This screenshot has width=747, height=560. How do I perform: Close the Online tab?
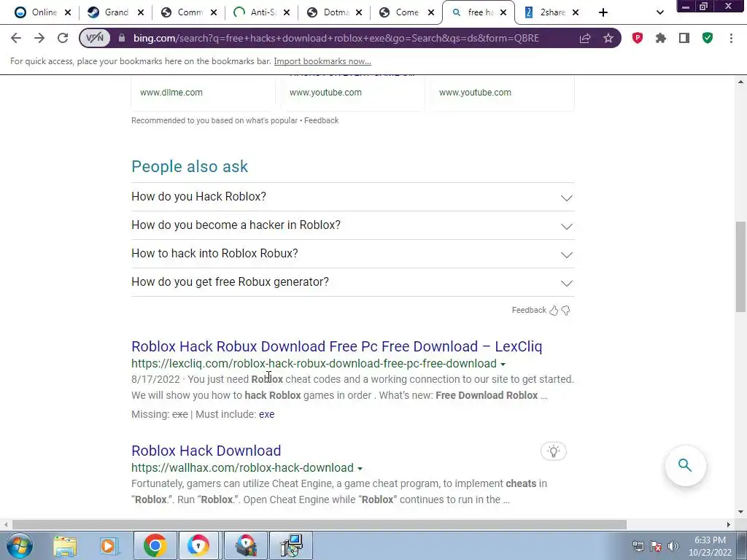coord(68,12)
